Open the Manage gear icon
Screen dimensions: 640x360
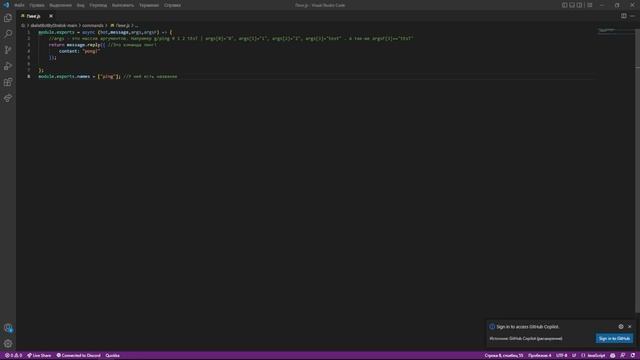8,344
